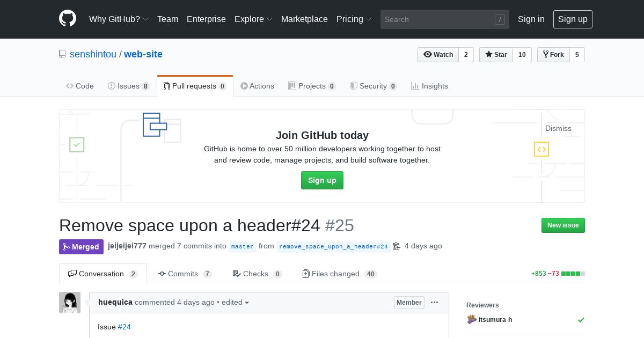Focus the Search input field
The image size is (644, 338).
click(445, 19)
